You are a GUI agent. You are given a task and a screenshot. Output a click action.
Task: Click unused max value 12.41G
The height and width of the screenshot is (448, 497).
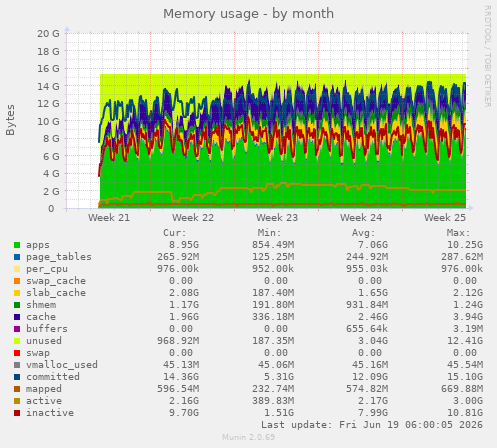click(x=465, y=341)
